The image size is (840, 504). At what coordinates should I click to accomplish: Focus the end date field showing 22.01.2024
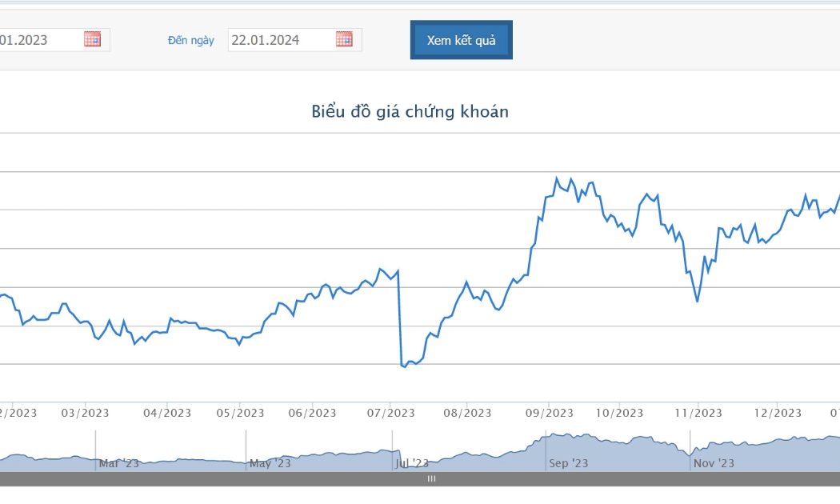point(294,40)
